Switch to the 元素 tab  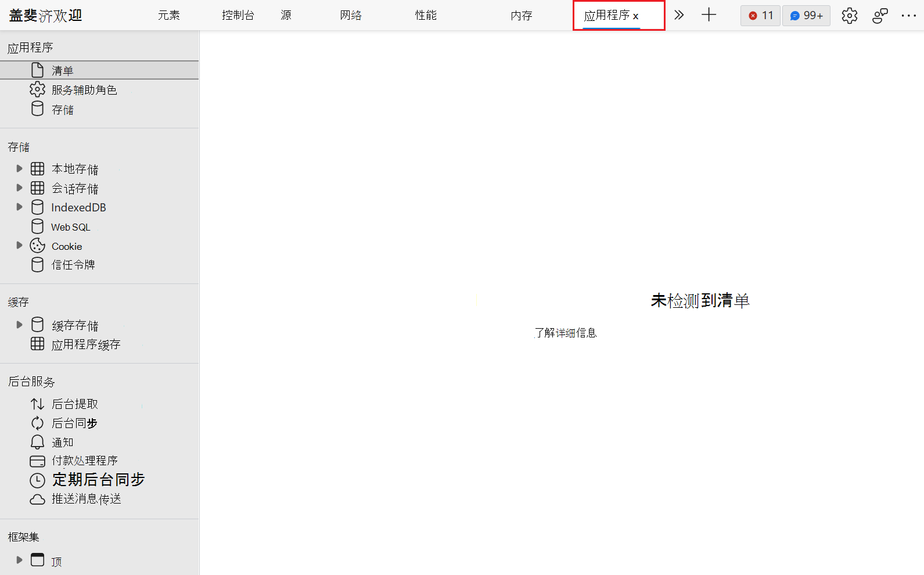169,15
